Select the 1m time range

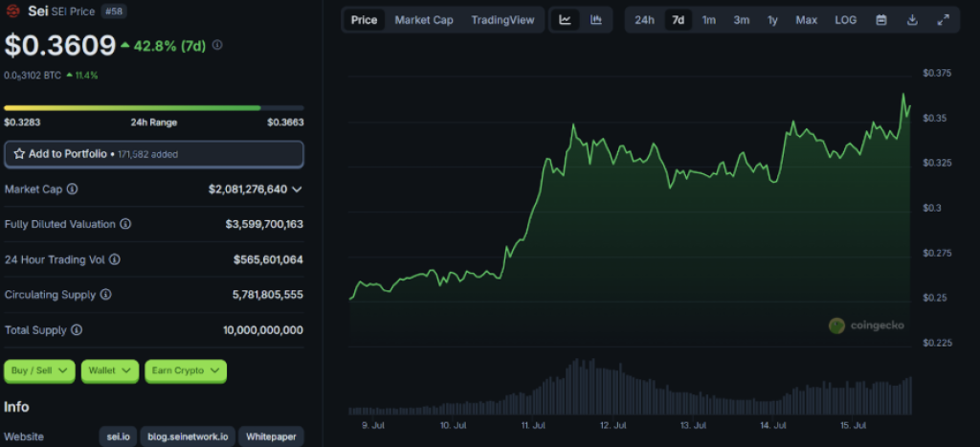pyautogui.click(x=709, y=20)
